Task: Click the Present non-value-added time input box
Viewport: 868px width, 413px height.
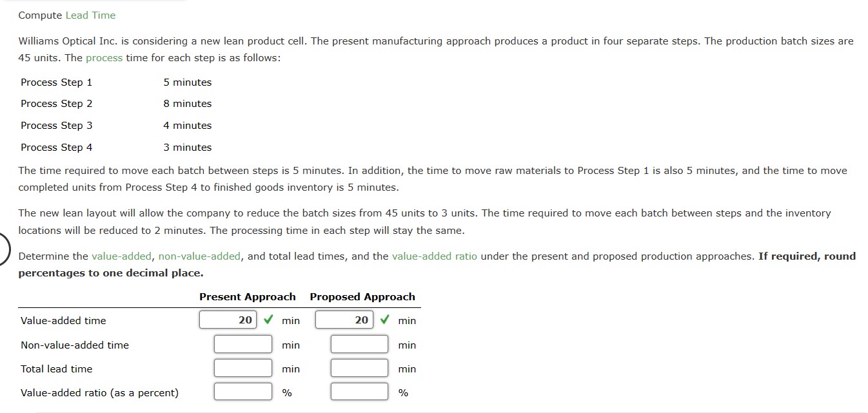Action: coord(242,343)
